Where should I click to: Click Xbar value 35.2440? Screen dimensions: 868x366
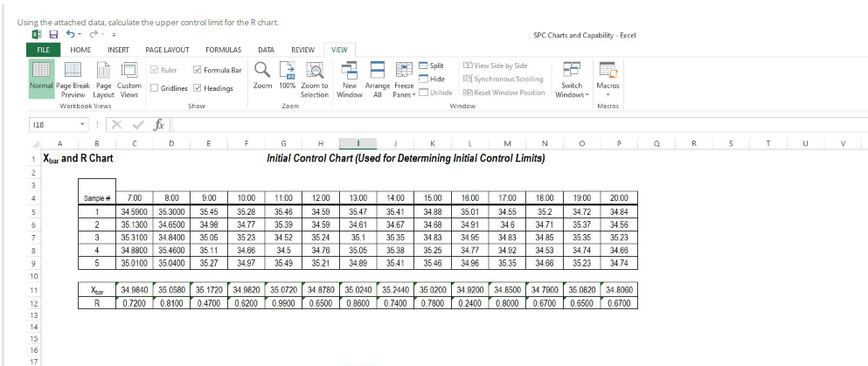[x=395, y=290]
